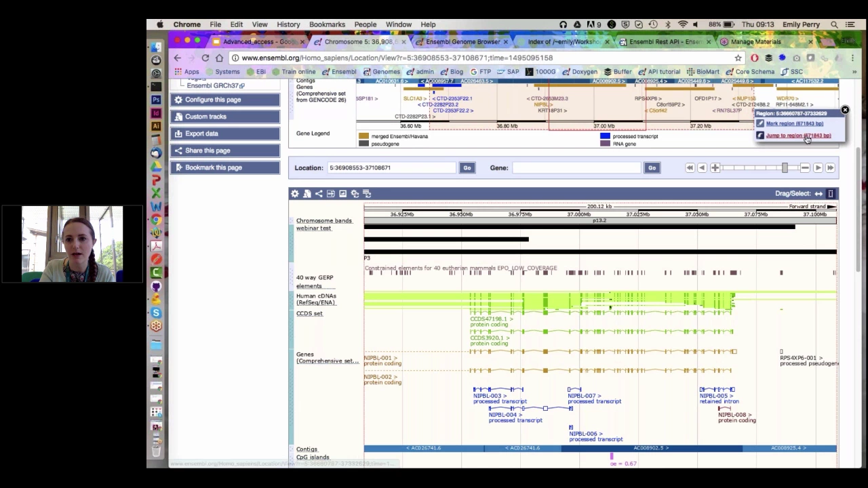Click the browser home icon
868x488 pixels.
click(219, 58)
